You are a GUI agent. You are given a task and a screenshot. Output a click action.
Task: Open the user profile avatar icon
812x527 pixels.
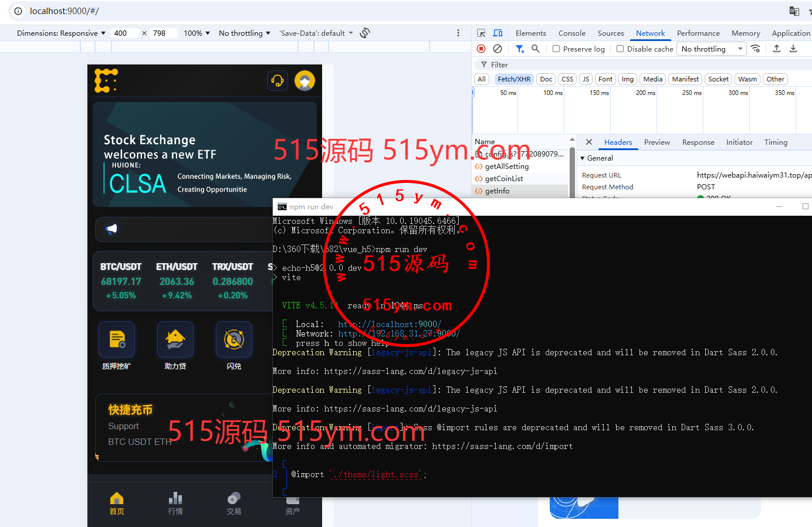click(x=304, y=81)
